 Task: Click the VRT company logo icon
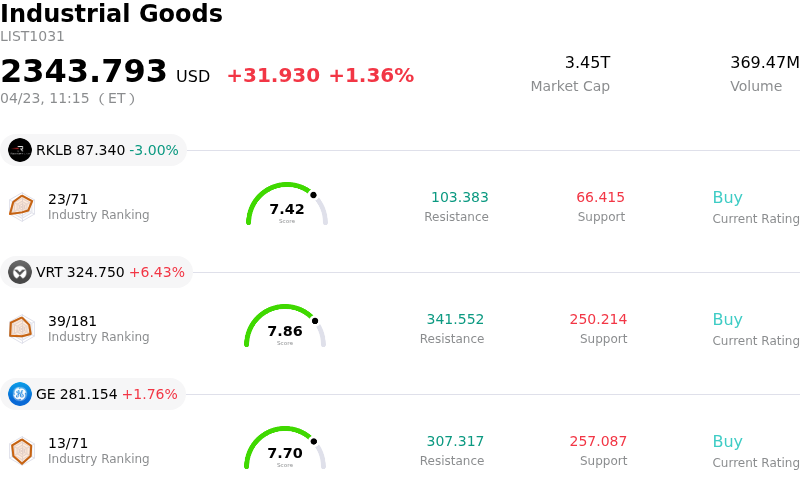pos(20,272)
